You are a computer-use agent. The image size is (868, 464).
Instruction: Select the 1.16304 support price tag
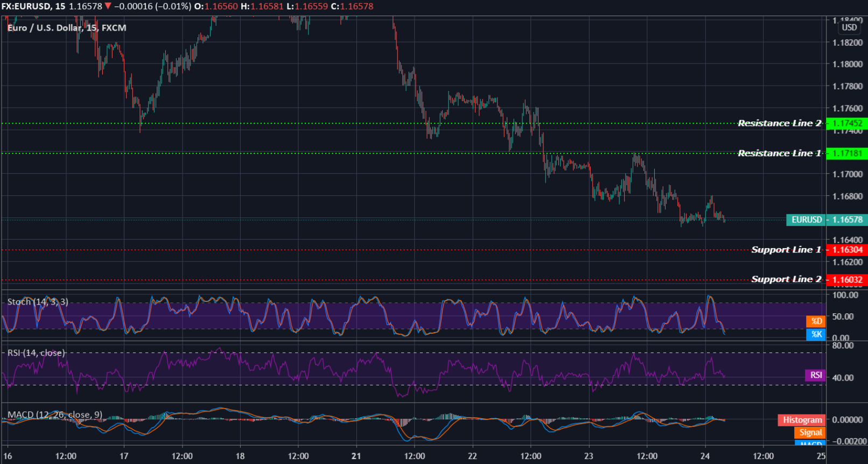847,250
